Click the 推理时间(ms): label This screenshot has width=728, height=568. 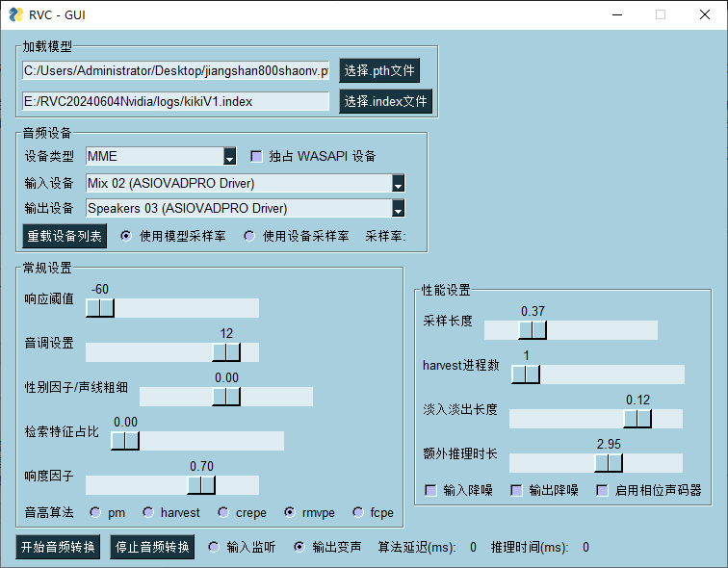click(530, 547)
